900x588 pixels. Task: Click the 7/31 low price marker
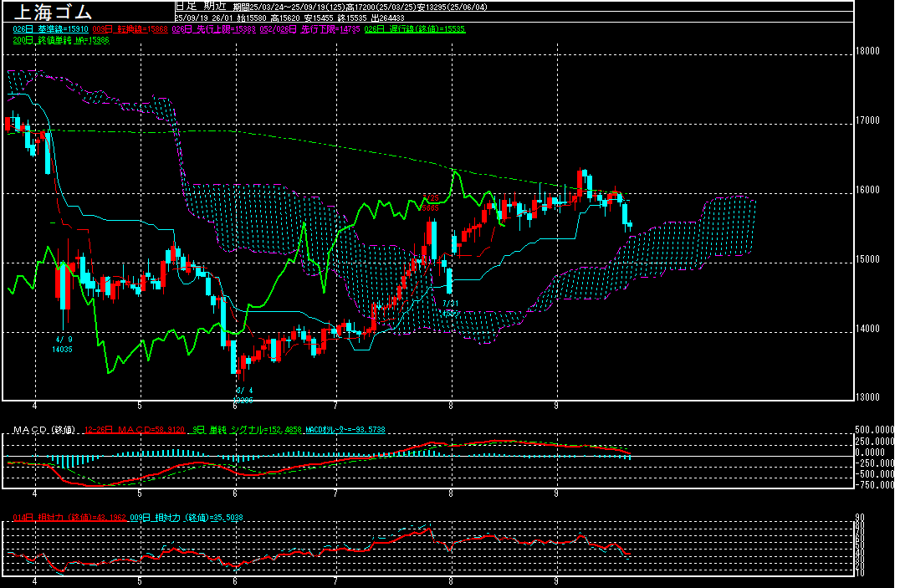coord(450,303)
